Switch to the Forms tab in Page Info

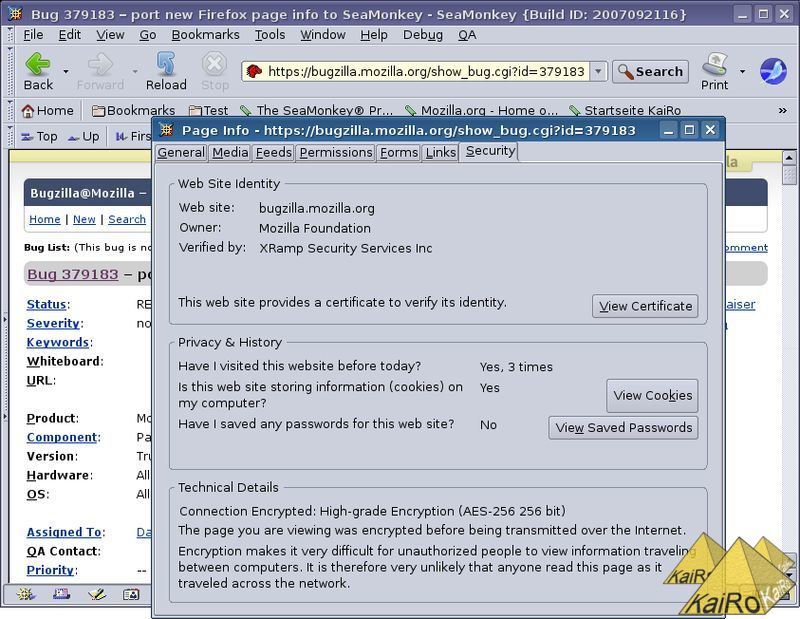[399, 153]
